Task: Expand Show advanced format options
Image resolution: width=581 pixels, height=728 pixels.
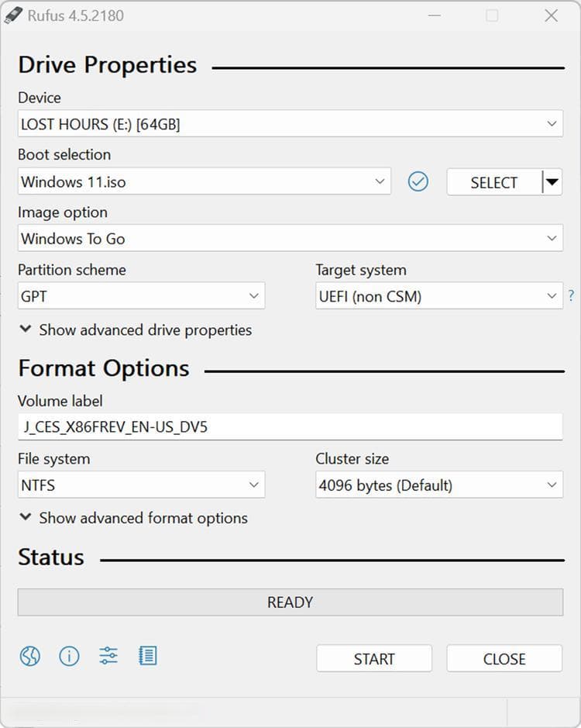Action: (x=134, y=518)
